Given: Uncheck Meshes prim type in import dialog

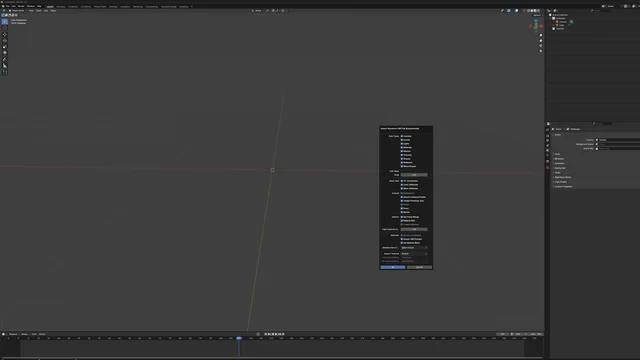Looking at the screenshot, I should click(402, 151).
